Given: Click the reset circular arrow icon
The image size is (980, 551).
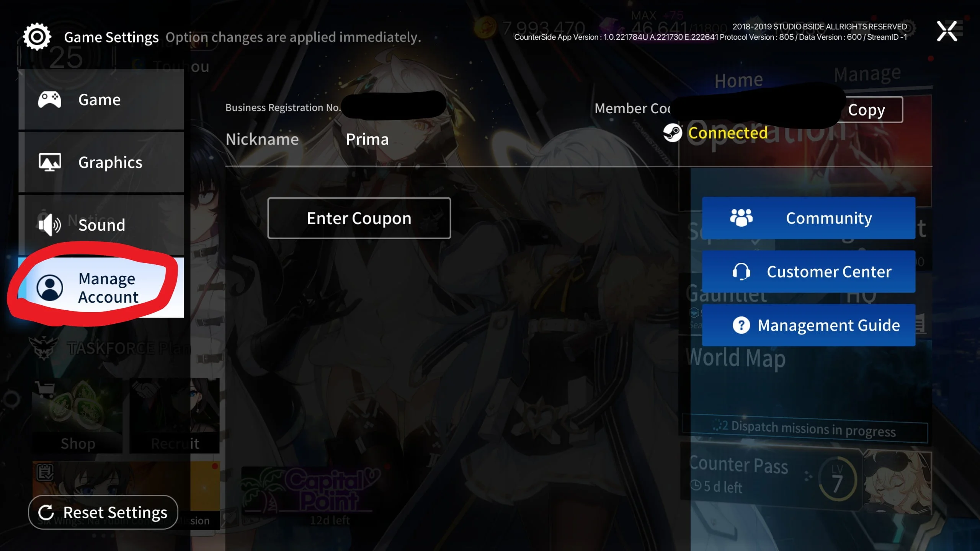Looking at the screenshot, I should 47,512.
